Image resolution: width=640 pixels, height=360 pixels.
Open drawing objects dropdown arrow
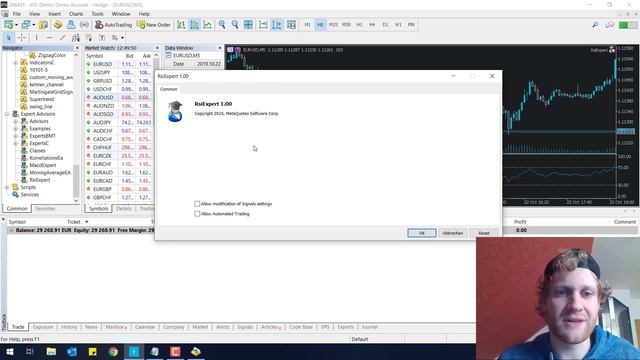click(x=122, y=38)
